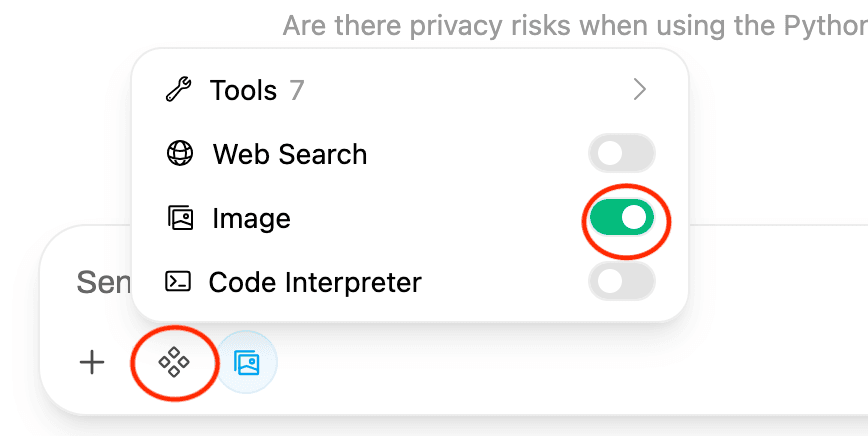
Task: Choose the Code Interpreter menu label
Action: (315, 282)
